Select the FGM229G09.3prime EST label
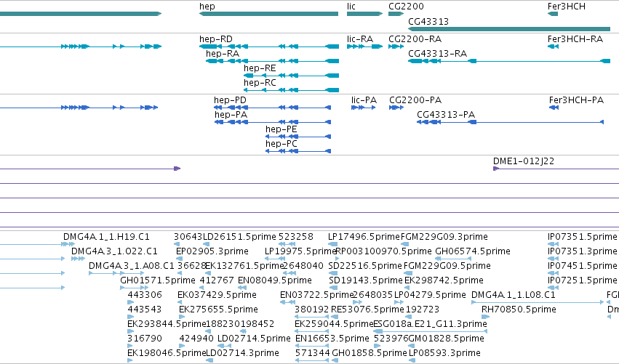This screenshot has width=619, height=364. (444, 237)
